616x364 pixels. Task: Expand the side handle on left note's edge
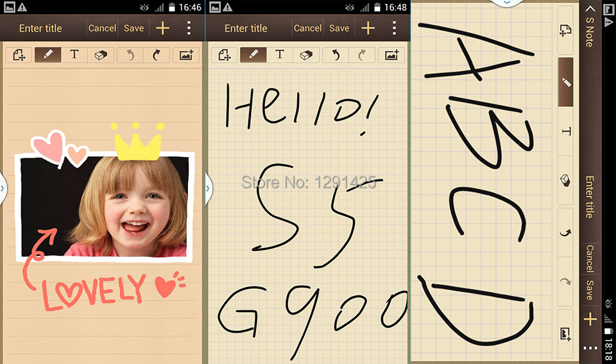coord(3,188)
